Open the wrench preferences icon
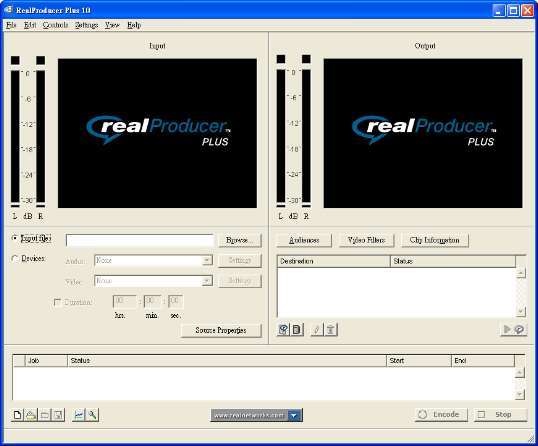538x446 pixels. click(x=92, y=415)
